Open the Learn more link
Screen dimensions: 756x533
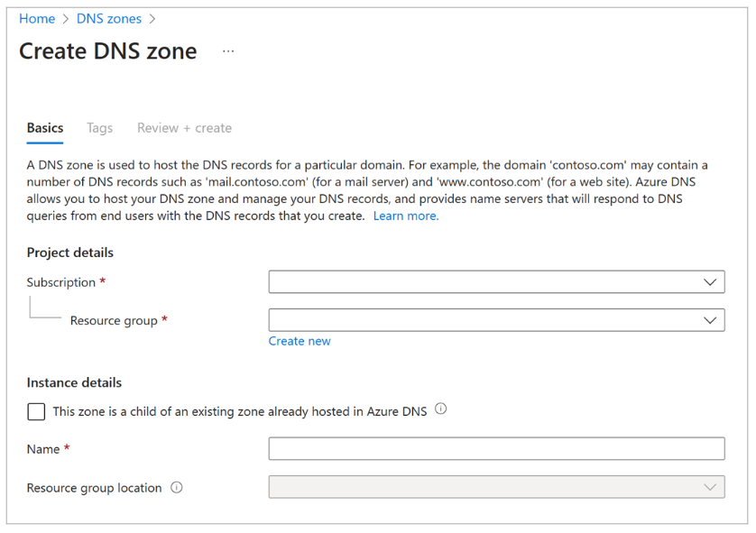coord(405,216)
